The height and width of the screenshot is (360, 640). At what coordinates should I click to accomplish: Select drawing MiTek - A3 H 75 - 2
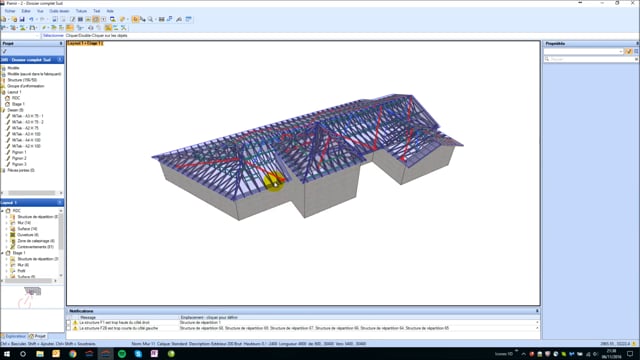27,122
